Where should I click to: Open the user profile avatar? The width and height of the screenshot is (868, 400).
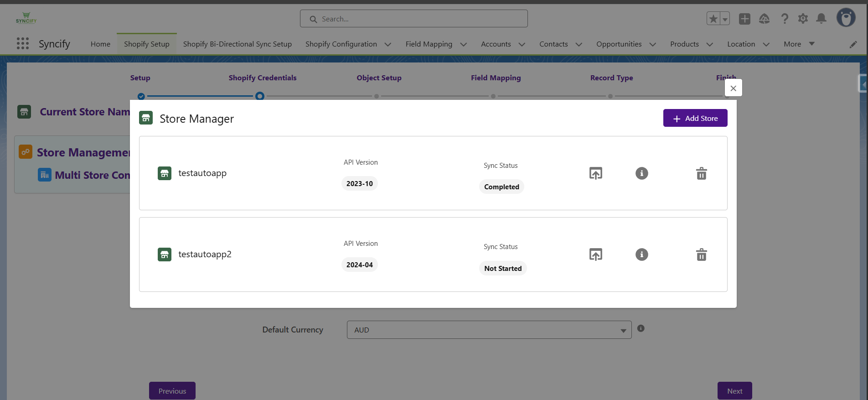[x=846, y=18]
